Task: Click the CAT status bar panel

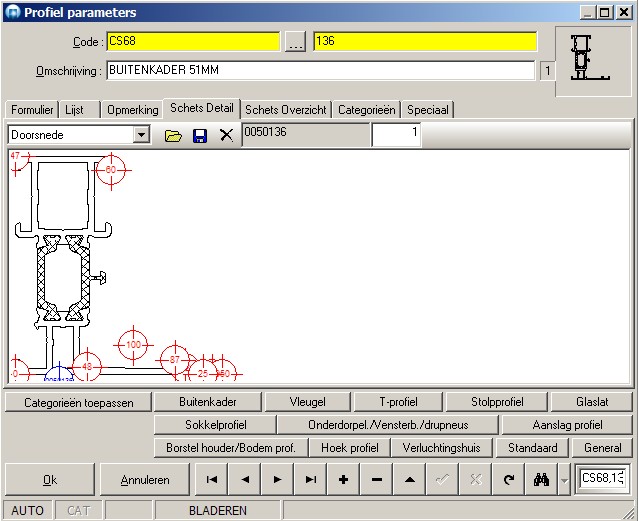Action: (78, 510)
